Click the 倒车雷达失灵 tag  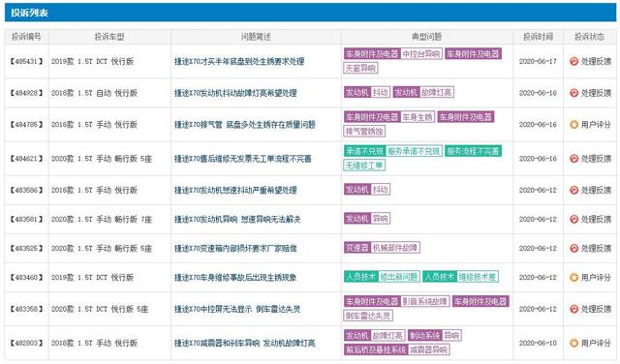368,316
